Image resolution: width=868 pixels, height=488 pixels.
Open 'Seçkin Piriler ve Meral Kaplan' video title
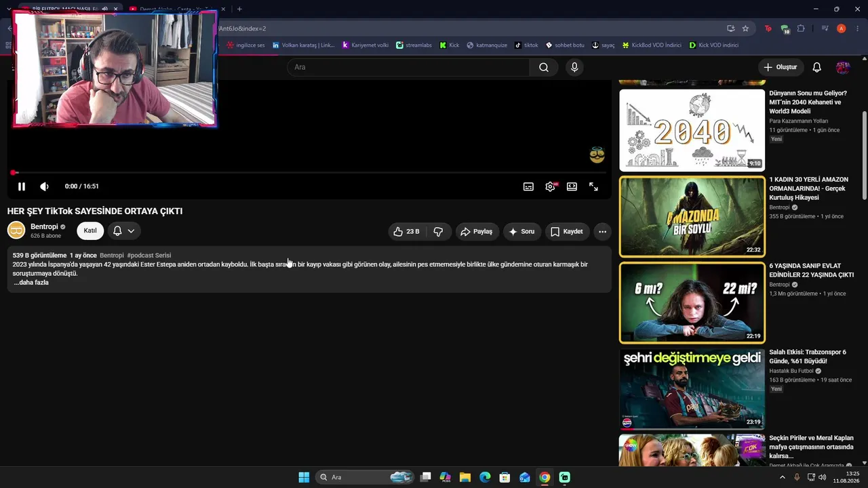(x=811, y=447)
